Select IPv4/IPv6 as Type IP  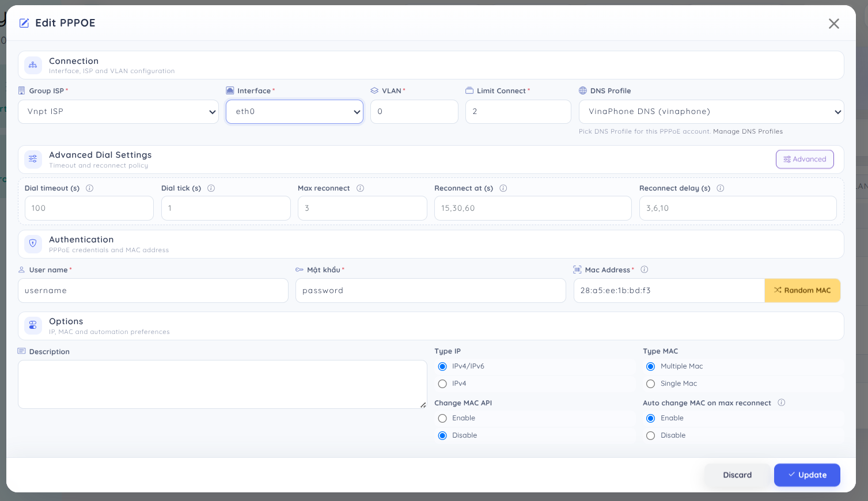pos(442,367)
